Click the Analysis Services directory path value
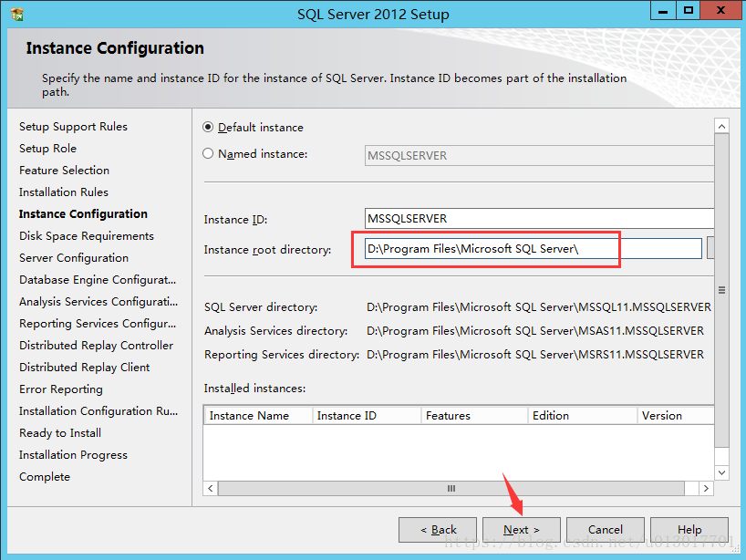This screenshot has height=560, width=746. [x=535, y=331]
